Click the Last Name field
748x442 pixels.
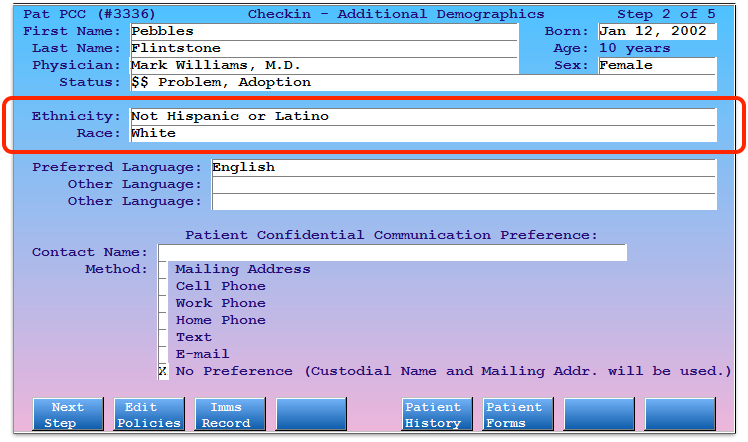(x=324, y=49)
